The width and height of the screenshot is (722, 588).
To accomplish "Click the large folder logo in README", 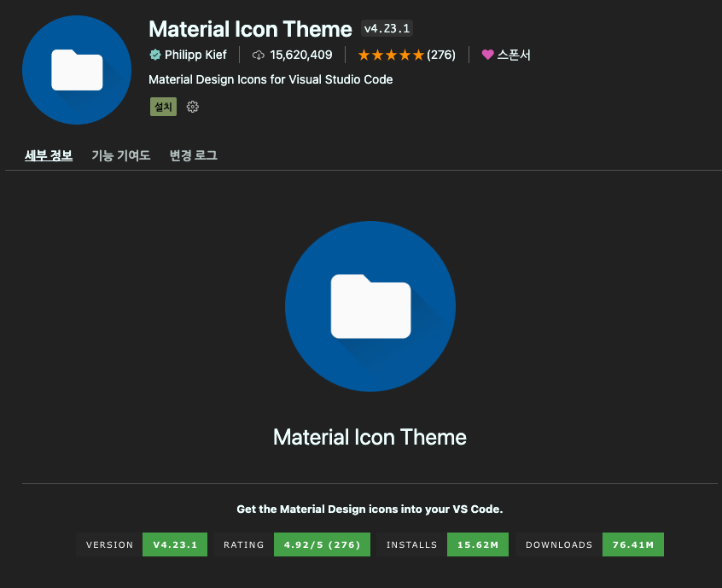I will (370, 306).
